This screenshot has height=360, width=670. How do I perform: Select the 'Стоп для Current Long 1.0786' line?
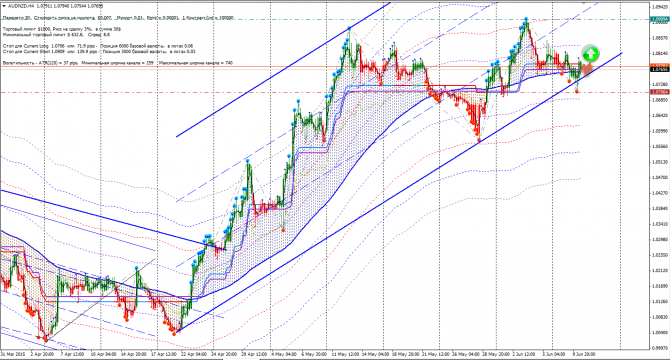click(x=98, y=46)
